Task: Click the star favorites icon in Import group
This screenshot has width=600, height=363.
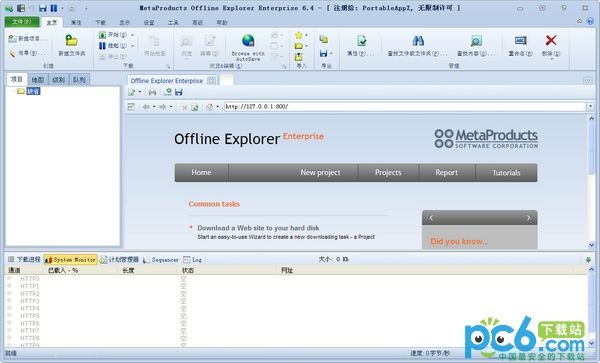Action: [298, 35]
